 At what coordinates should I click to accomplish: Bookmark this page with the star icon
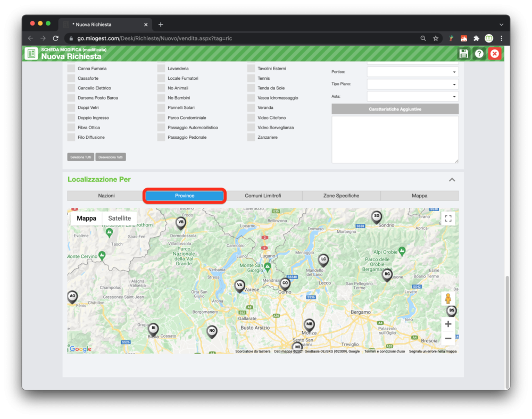coord(436,38)
